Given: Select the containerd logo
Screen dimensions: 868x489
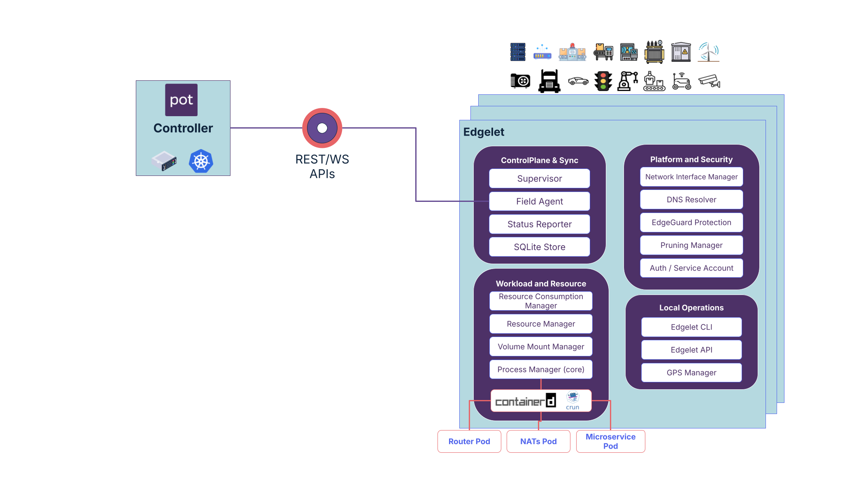Looking at the screenshot, I should coord(526,401).
